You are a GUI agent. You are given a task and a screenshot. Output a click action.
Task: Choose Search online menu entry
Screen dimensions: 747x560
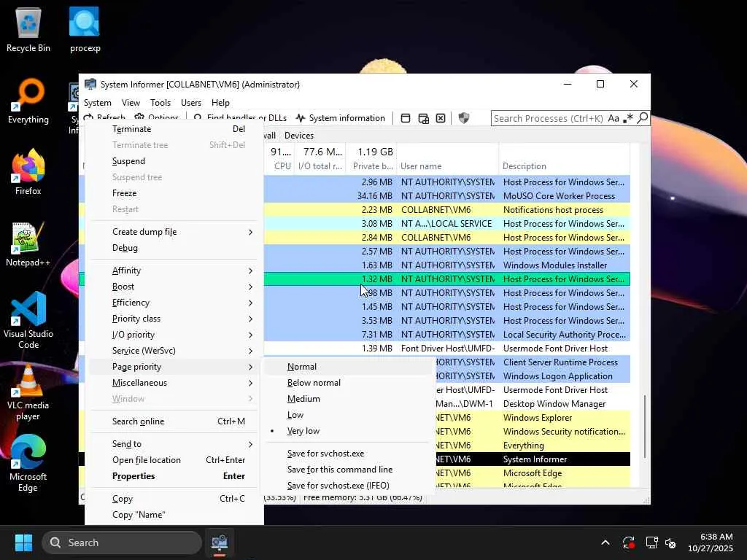point(174,421)
